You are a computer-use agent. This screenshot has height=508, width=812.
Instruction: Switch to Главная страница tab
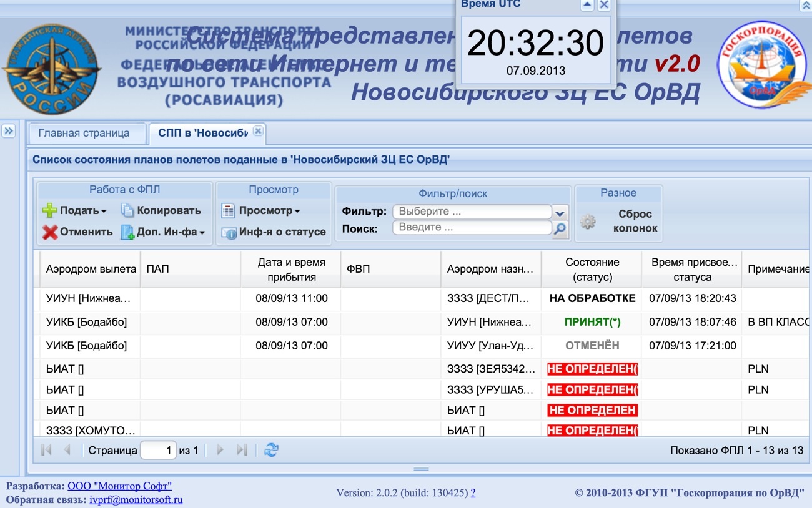pos(84,133)
